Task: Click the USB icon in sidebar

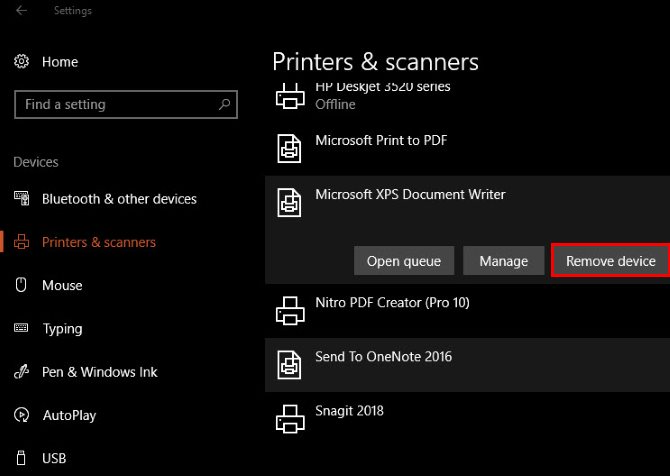Action: 22,458
